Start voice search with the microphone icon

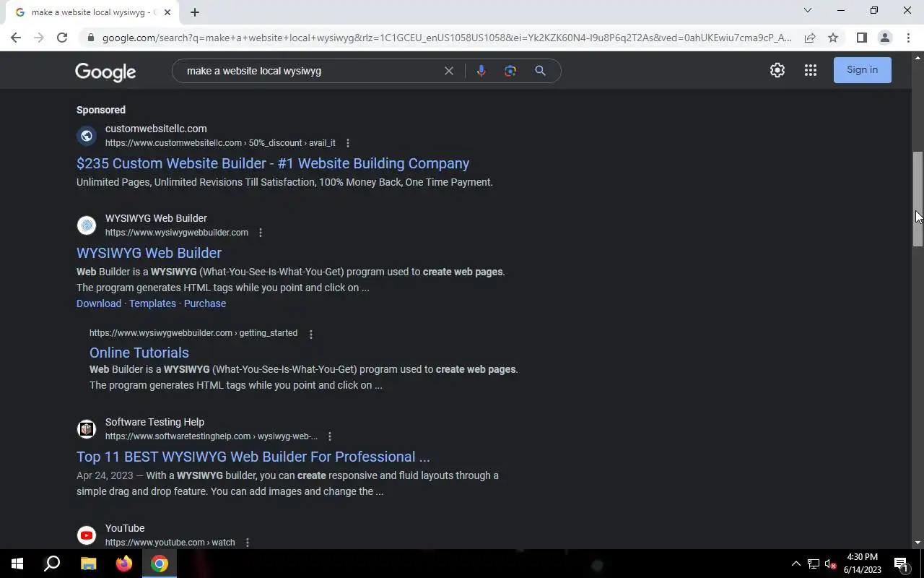click(x=481, y=71)
